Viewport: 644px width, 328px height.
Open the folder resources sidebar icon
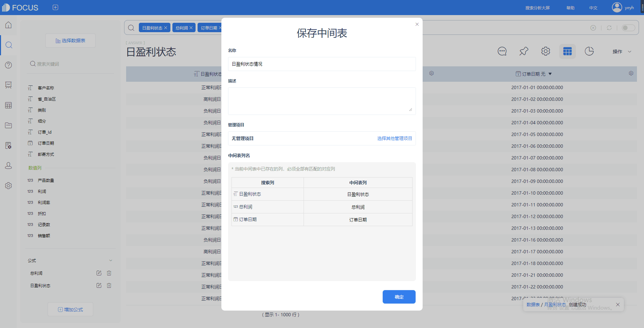click(9, 125)
